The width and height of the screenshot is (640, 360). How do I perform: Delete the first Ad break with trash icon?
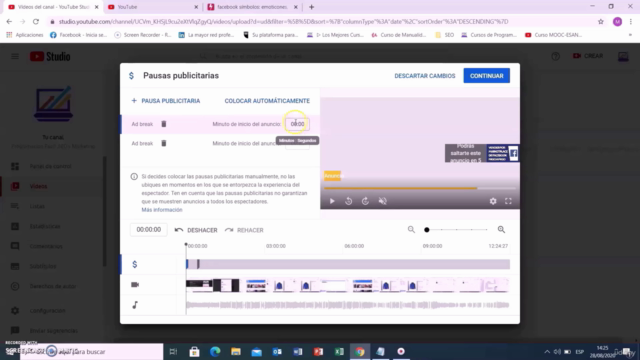click(164, 124)
